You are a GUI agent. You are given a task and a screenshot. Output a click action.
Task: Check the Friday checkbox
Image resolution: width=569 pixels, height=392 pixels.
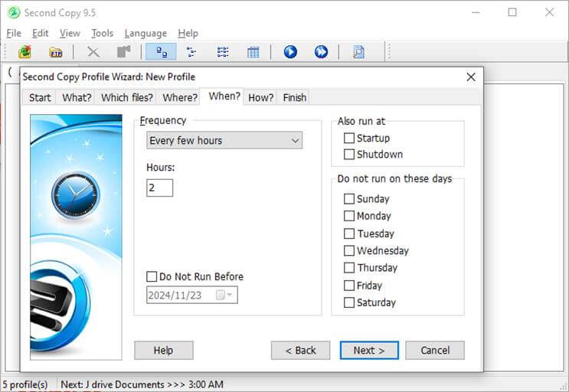(349, 286)
